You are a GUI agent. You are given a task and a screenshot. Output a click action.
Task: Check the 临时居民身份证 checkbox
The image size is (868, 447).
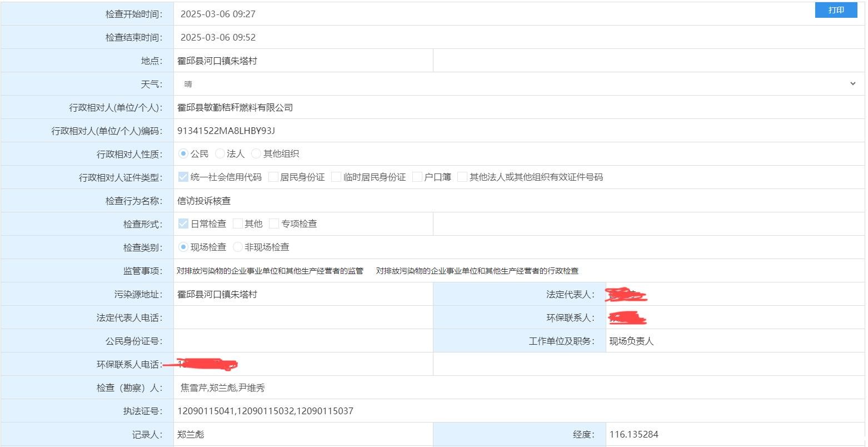pyautogui.click(x=336, y=177)
